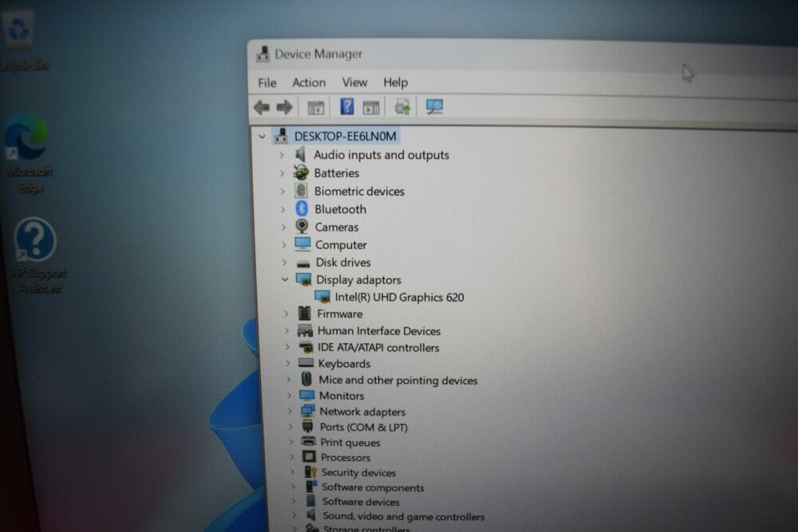Select the Ports (COM & LPT) row

(x=364, y=427)
